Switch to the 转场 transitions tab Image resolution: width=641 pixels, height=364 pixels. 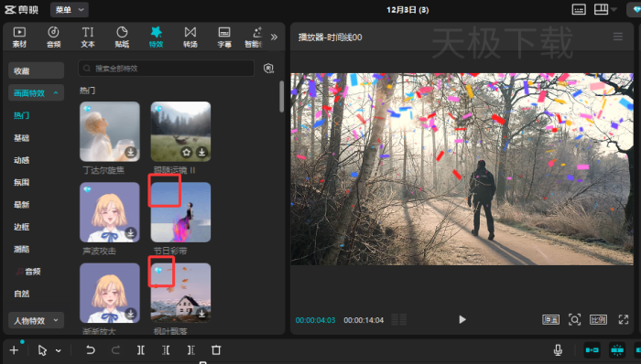(x=190, y=37)
